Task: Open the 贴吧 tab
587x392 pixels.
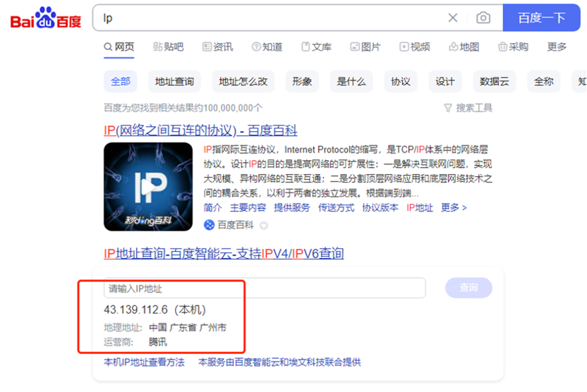Action: (168, 47)
